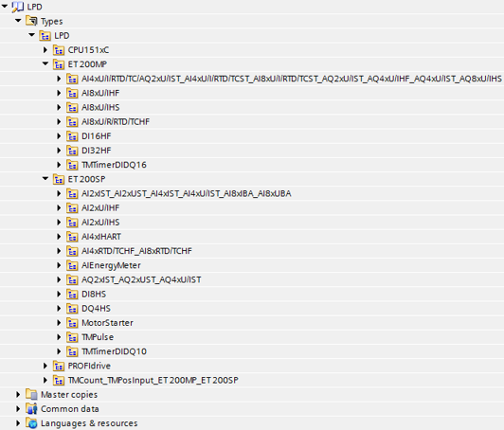Click the TMCount_TMPosInput folder icon

click(x=59, y=380)
